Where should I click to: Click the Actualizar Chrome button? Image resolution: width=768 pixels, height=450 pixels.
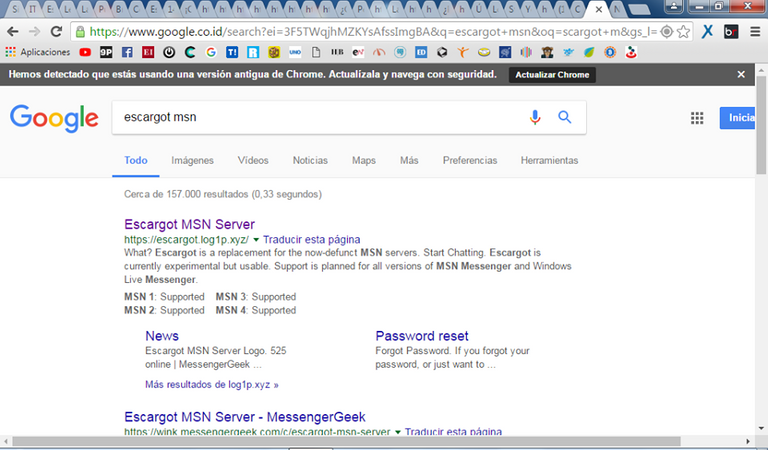coord(552,75)
